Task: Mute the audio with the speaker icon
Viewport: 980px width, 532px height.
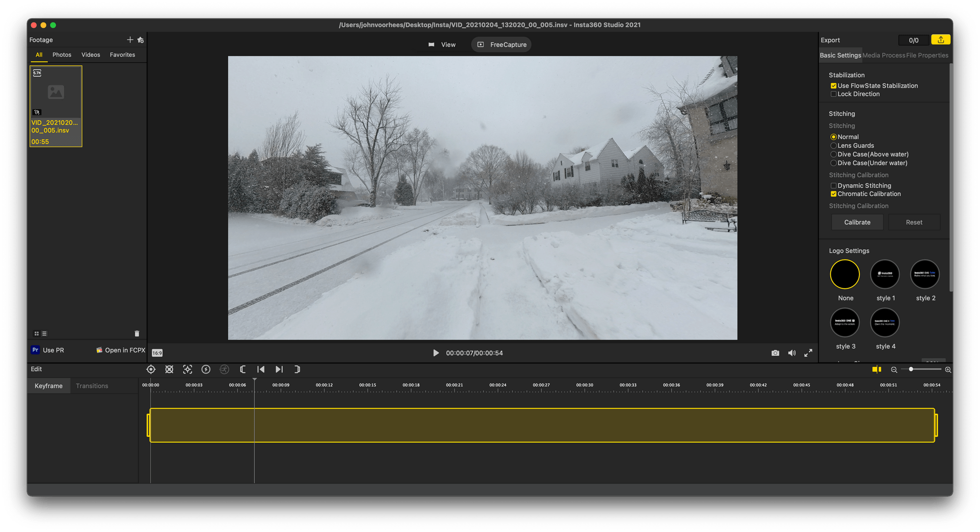Action: click(x=792, y=353)
